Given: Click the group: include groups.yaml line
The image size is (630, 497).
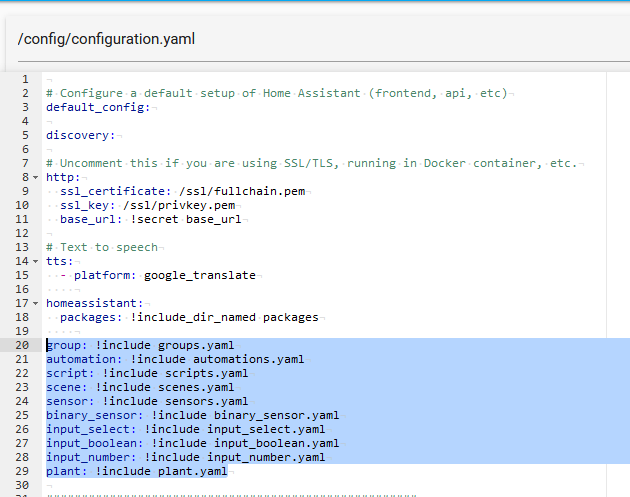Looking at the screenshot, I should coord(140,345).
